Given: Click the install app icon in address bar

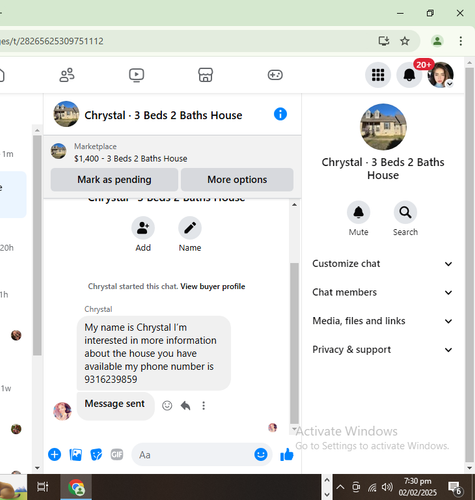Looking at the screenshot, I should pos(384,41).
